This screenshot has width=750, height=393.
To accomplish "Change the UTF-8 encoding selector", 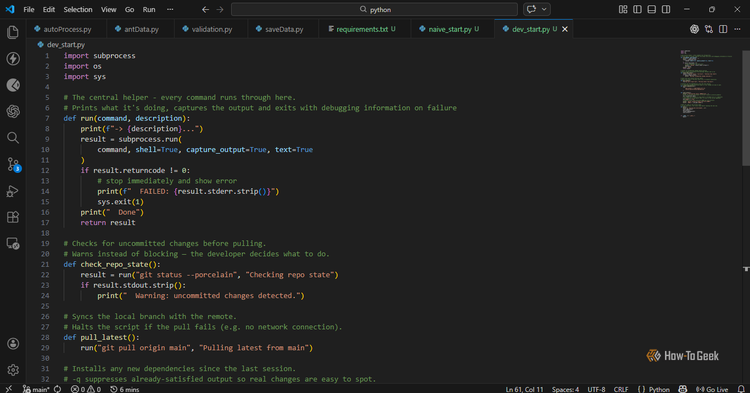I will point(596,389).
